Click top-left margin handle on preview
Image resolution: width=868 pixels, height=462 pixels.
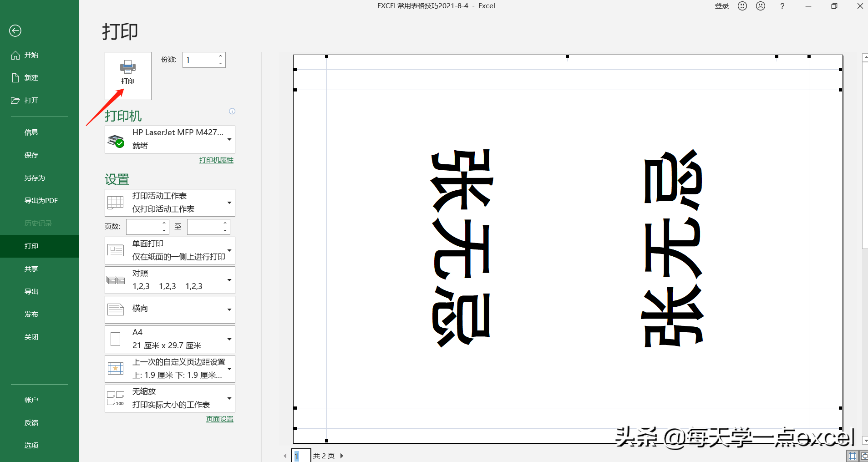[327, 56]
